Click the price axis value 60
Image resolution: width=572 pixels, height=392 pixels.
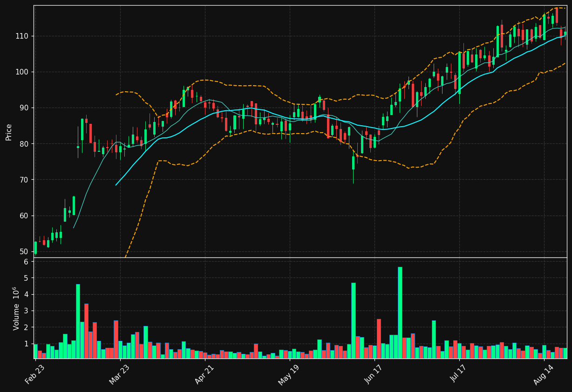point(24,216)
